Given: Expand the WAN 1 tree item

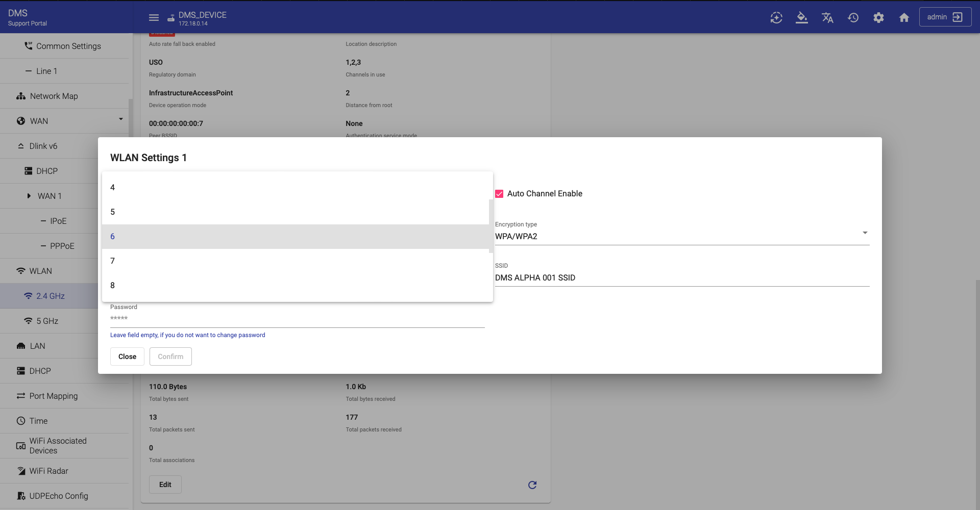Looking at the screenshot, I should point(29,196).
